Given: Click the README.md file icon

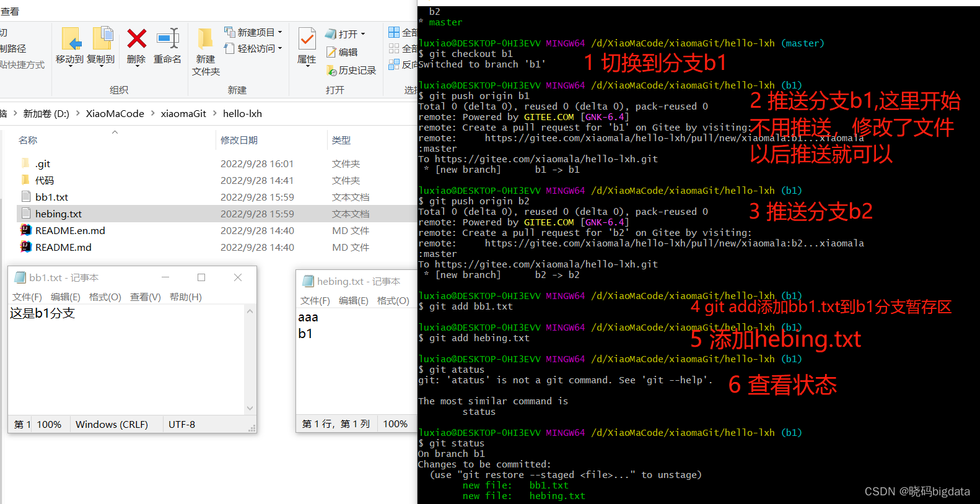Looking at the screenshot, I should pyautogui.click(x=25, y=247).
